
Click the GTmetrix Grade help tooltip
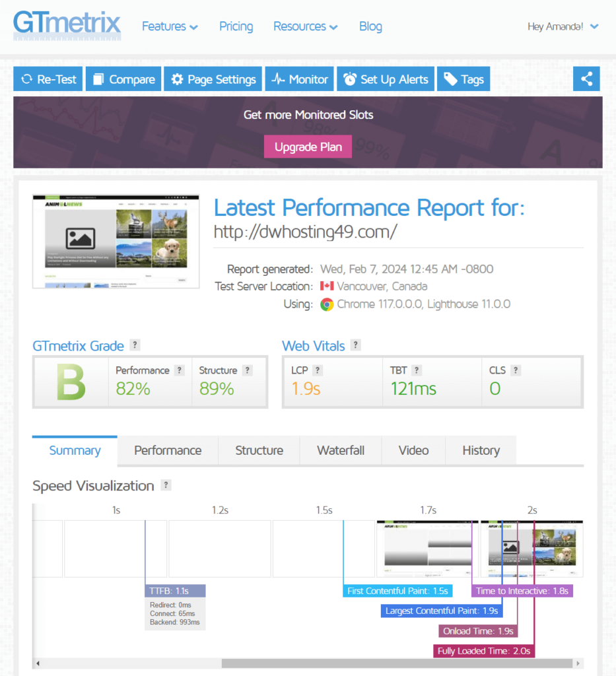[135, 345]
